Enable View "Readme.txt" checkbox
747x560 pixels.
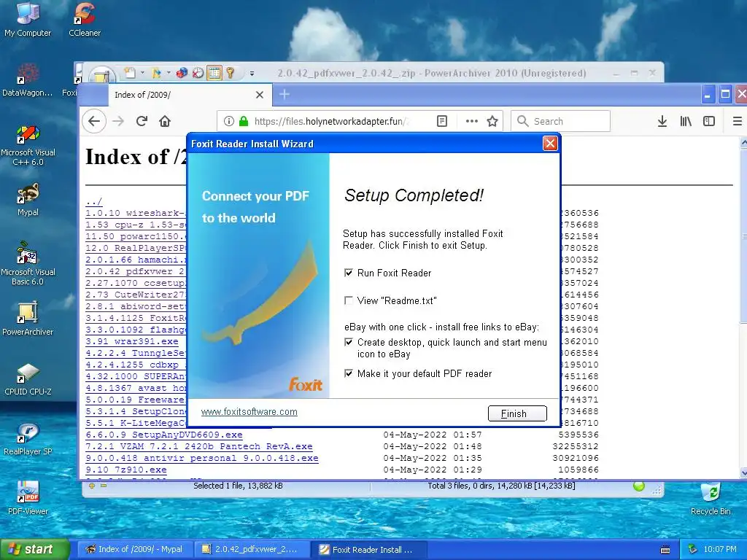pyautogui.click(x=349, y=300)
